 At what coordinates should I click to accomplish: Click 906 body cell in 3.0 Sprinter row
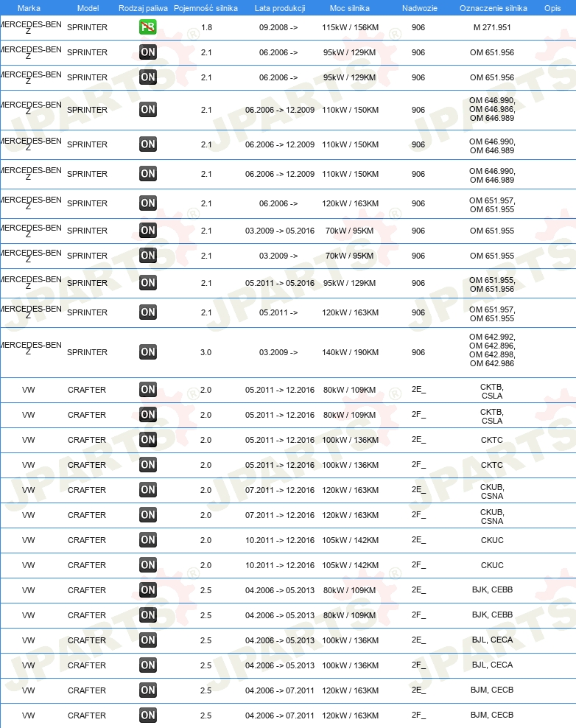(x=418, y=352)
